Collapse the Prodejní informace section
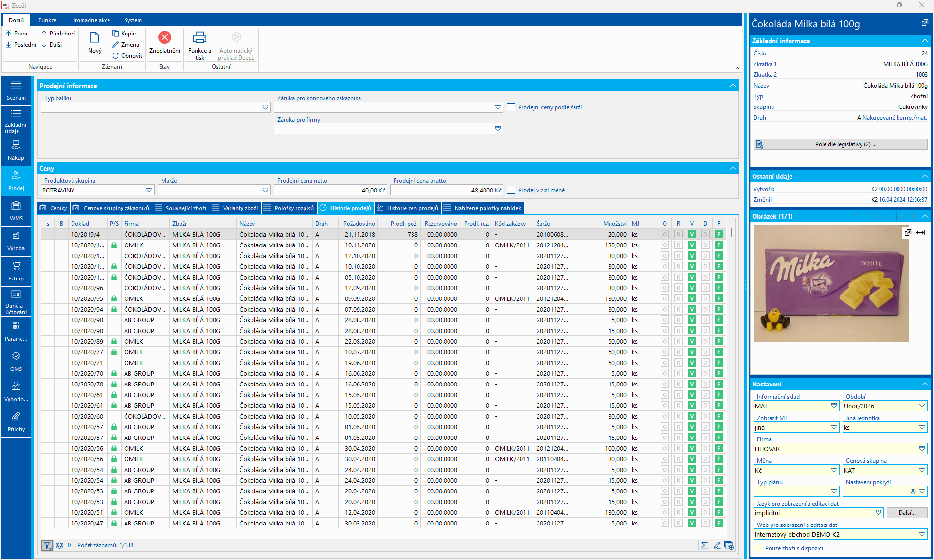 (x=733, y=86)
